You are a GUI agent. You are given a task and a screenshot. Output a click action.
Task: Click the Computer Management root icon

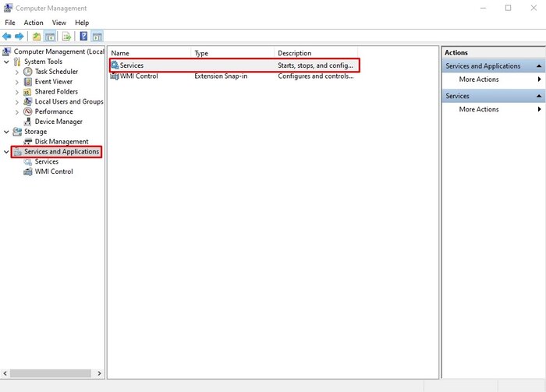pyautogui.click(x=6, y=51)
